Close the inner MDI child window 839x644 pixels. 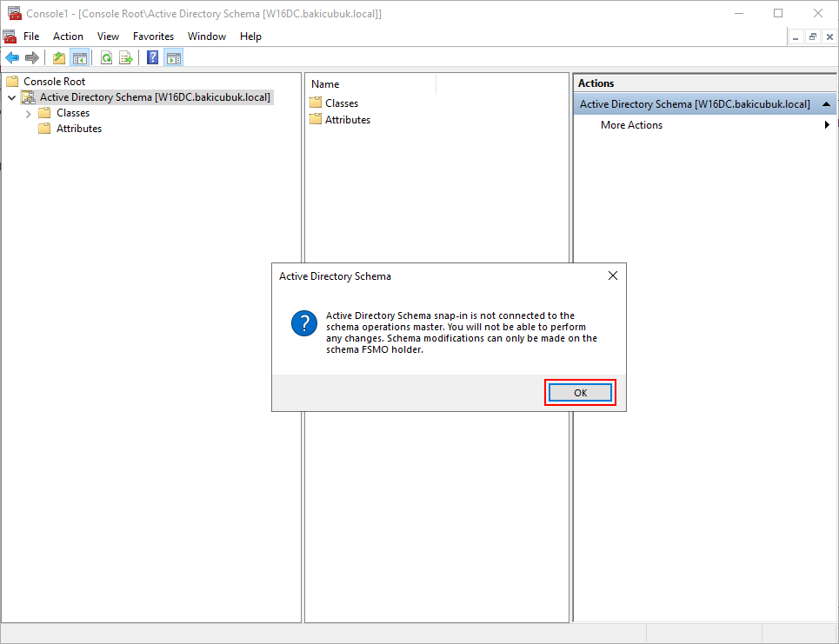(829, 37)
